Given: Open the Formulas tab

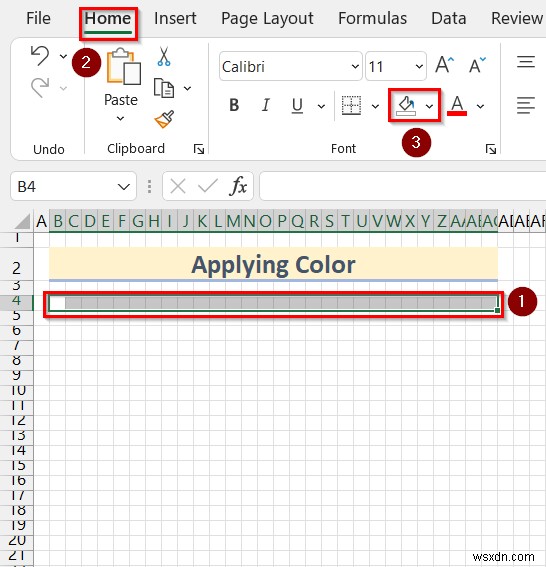Looking at the screenshot, I should [x=372, y=18].
